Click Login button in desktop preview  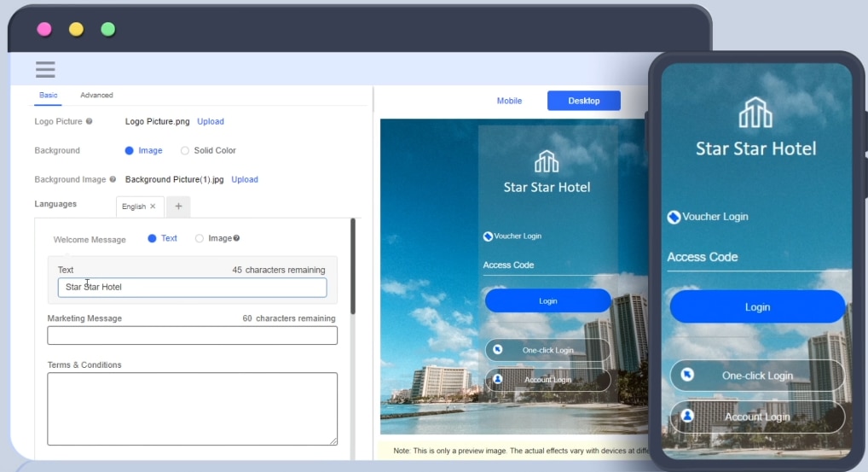click(548, 300)
